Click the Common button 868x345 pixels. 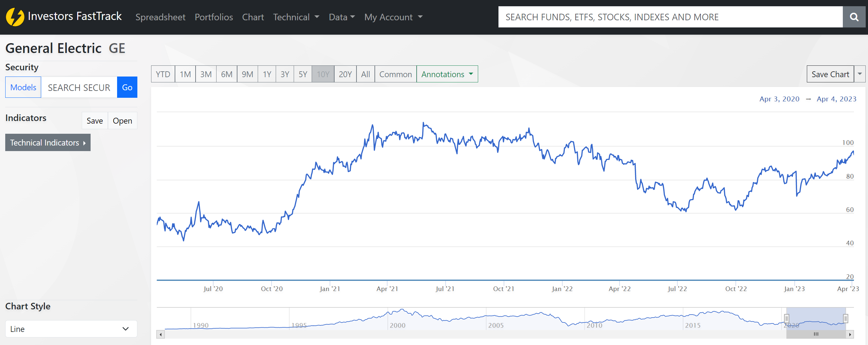coord(396,74)
